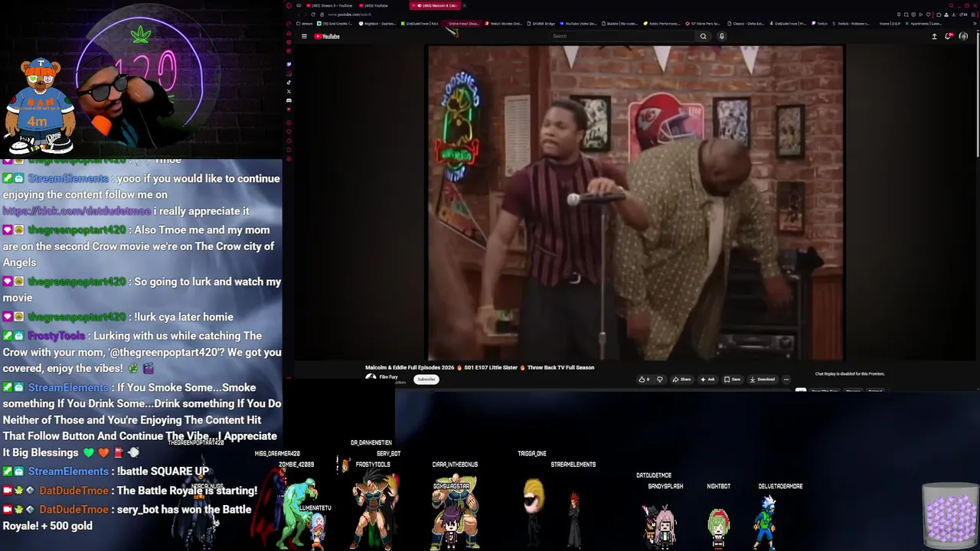Open the browser sidebar X (Twitter) icon
The width and height of the screenshot is (980, 551).
tap(289, 91)
